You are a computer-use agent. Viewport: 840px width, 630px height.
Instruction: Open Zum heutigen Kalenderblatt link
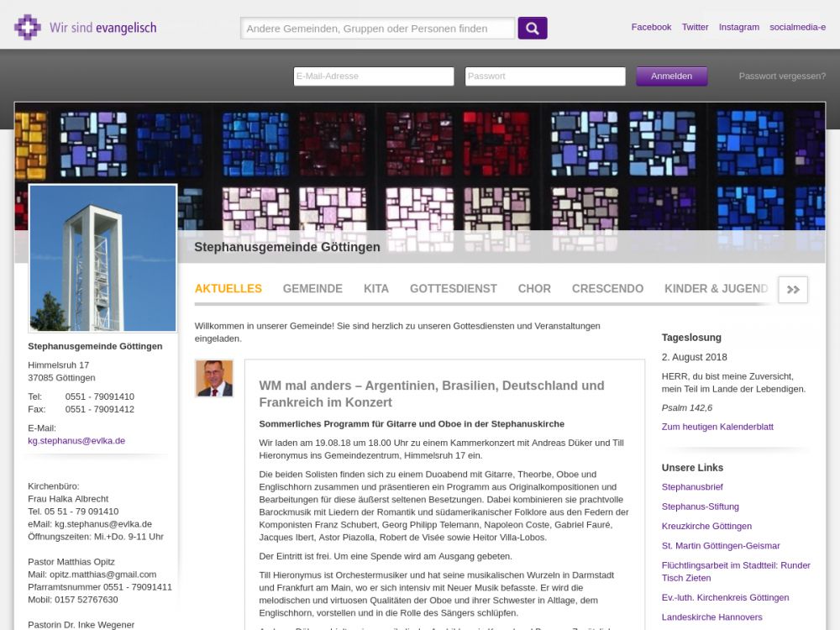coord(717,427)
